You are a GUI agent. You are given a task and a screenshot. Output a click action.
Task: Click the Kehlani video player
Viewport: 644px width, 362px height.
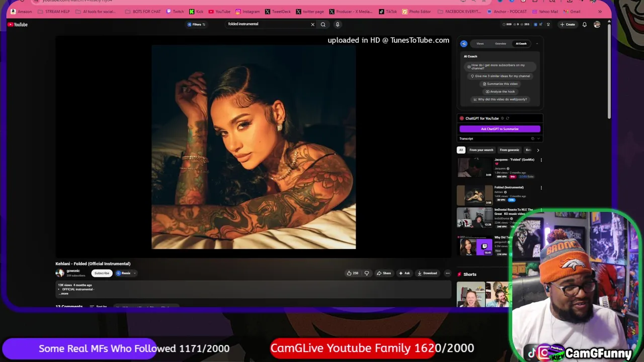(x=254, y=147)
